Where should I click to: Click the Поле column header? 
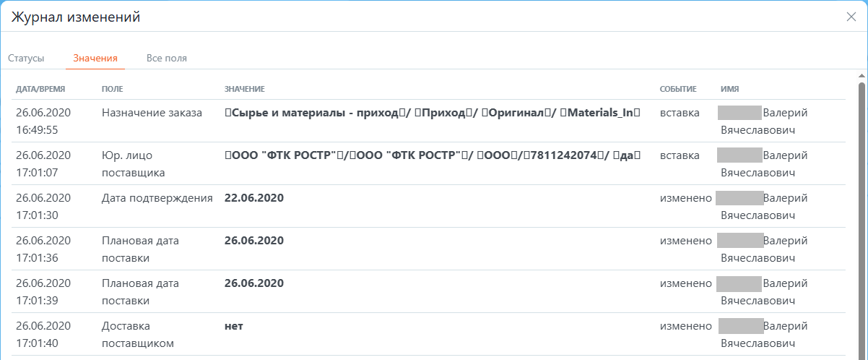pyautogui.click(x=112, y=89)
